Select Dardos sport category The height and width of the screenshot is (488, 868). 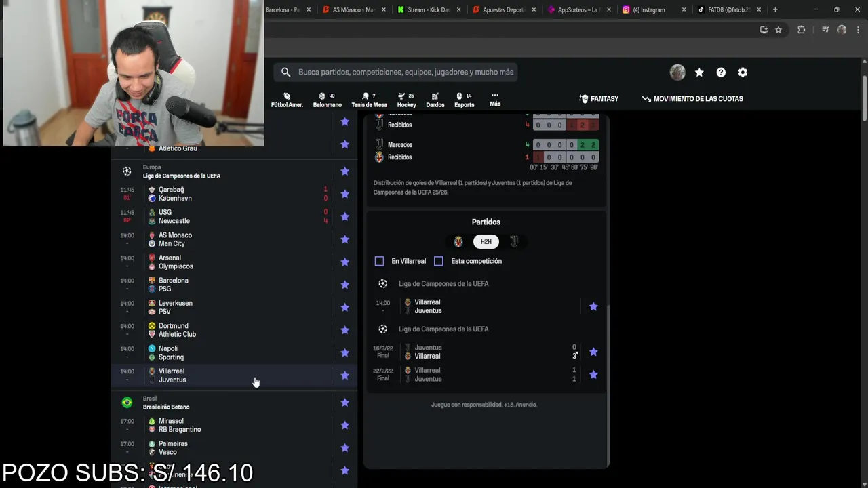coord(435,100)
